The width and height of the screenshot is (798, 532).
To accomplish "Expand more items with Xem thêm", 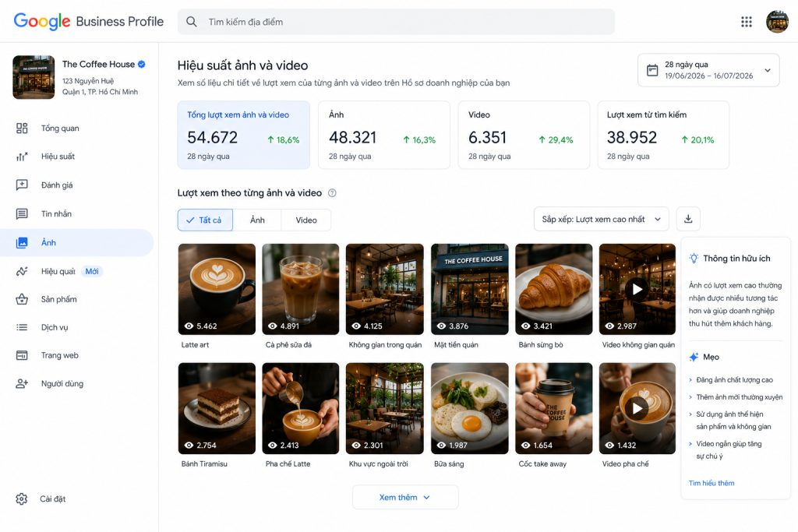I will click(x=405, y=498).
